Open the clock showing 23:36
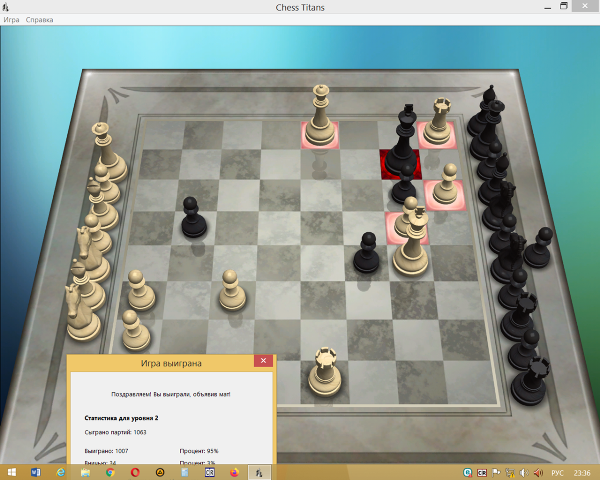This screenshot has width=600, height=480. pyautogui.click(x=584, y=472)
